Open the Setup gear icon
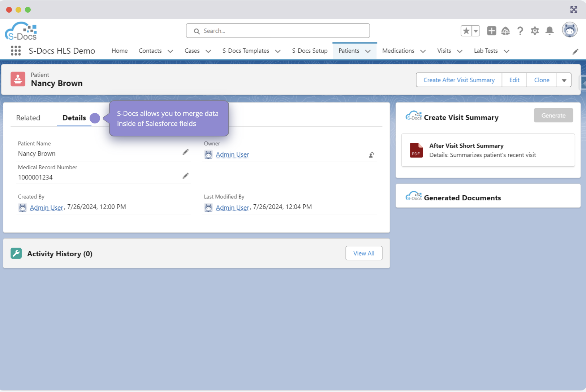Viewport: 586px width, 392px height. pos(535,31)
